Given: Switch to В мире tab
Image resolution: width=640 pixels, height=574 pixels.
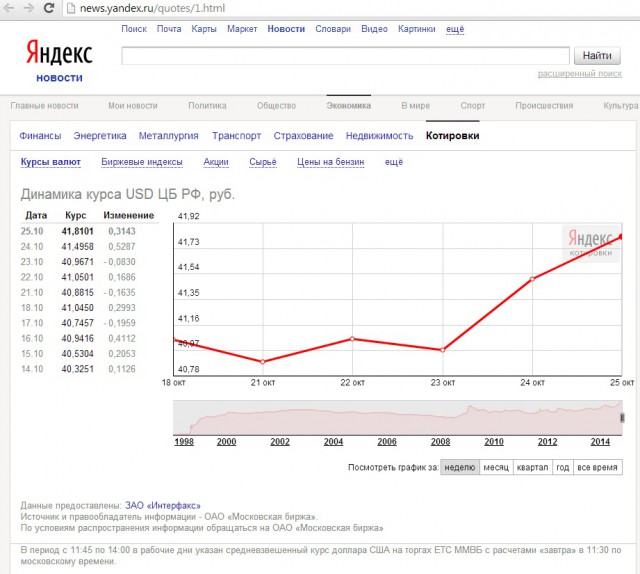Looking at the screenshot, I should 416,106.
